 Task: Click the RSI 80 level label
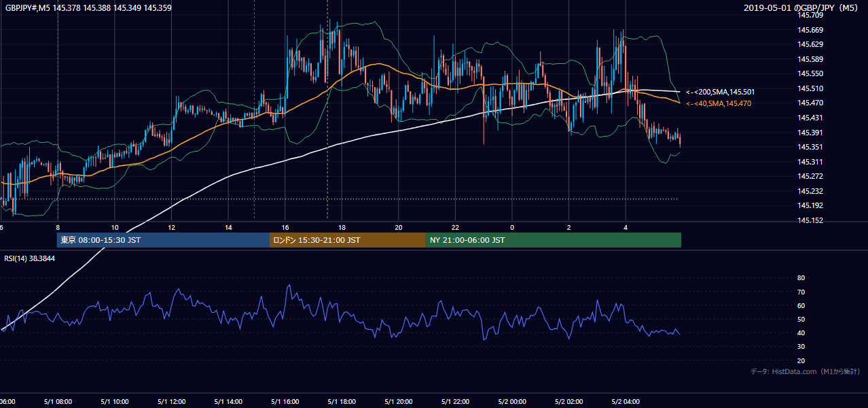801,278
